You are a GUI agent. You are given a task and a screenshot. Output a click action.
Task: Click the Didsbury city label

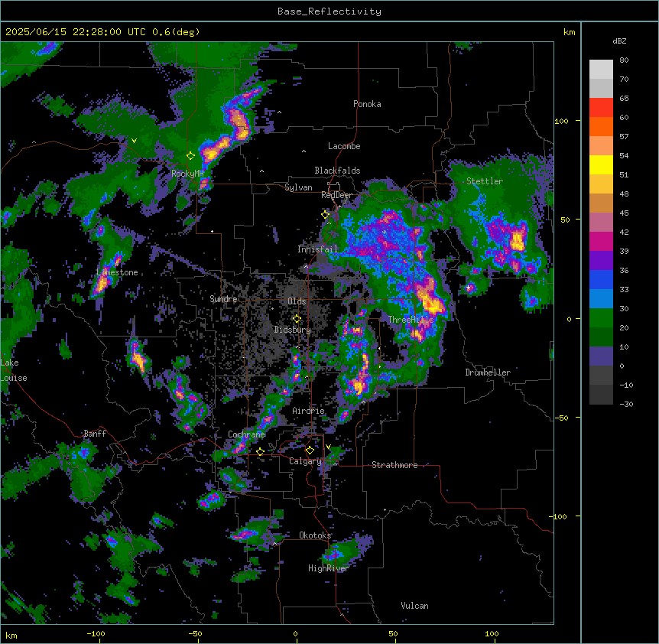[293, 330]
